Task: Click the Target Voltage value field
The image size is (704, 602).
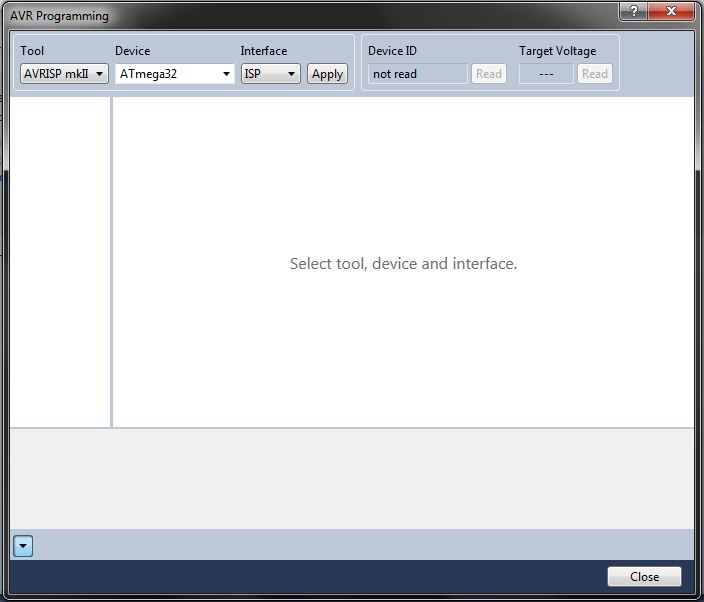Action: click(x=546, y=74)
